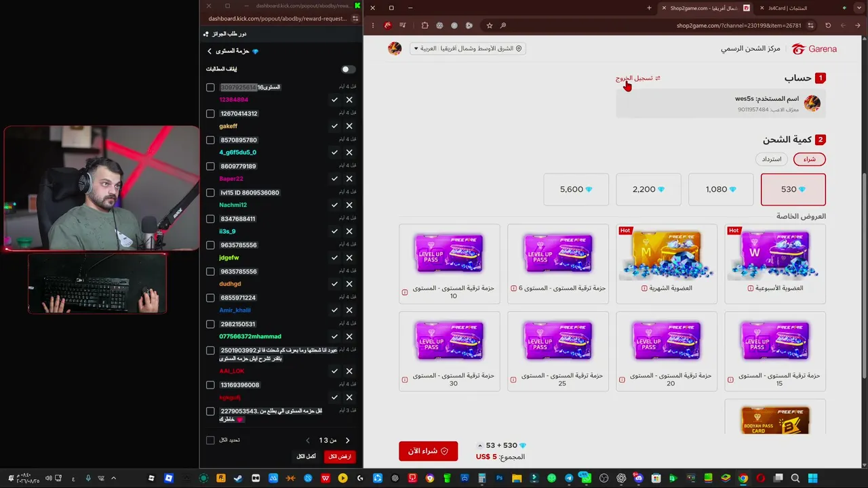868x488 pixels.
Task: Click the shop page vertical scrollbar
Action: coord(864,276)
